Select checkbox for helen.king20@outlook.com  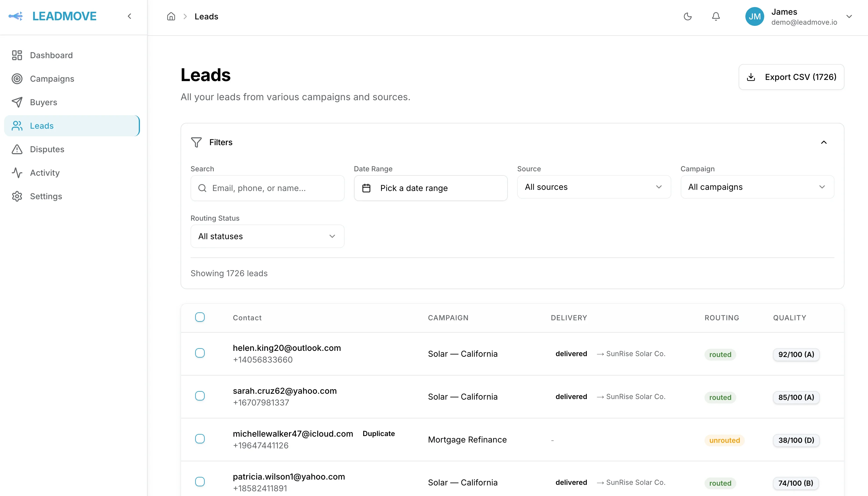200,353
